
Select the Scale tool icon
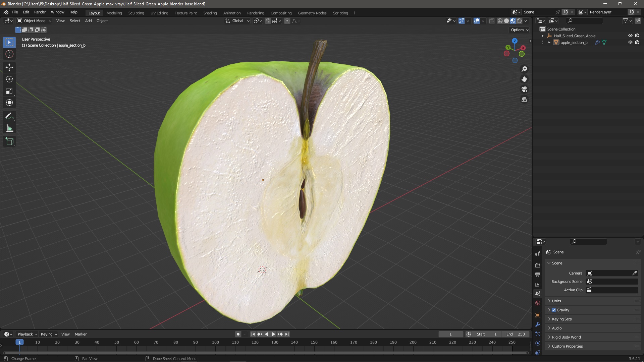click(x=10, y=91)
